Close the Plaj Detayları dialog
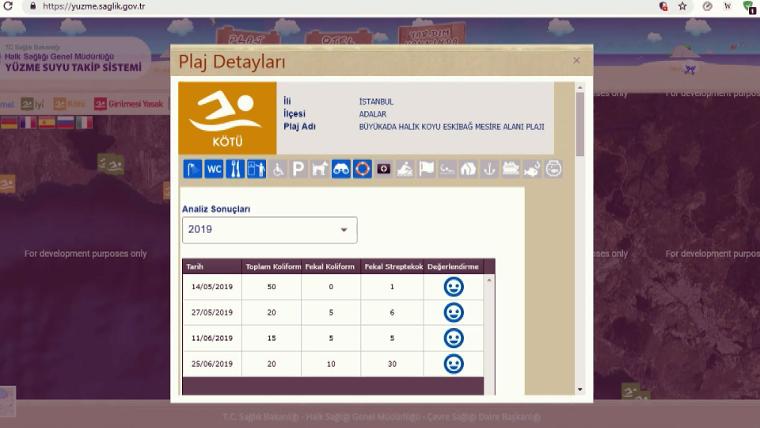760x428 pixels. pyautogui.click(x=576, y=61)
